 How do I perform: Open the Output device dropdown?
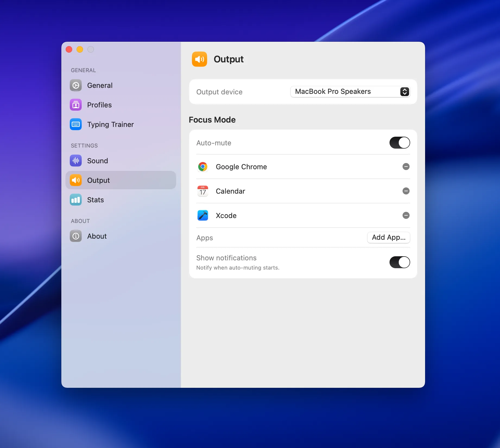point(350,92)
